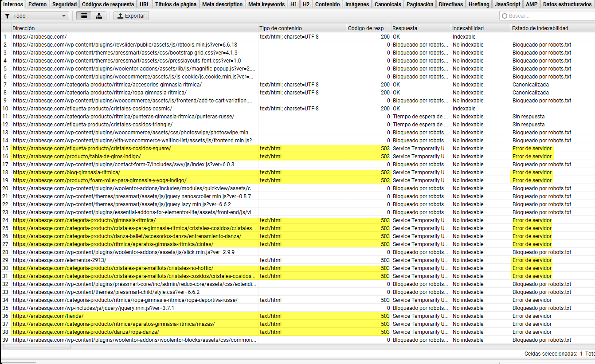The width and height of the screenshot is (595, 364).
Task: Select slick.min.js?ver=2.9.9 URL row
Action: click(124, 252)
